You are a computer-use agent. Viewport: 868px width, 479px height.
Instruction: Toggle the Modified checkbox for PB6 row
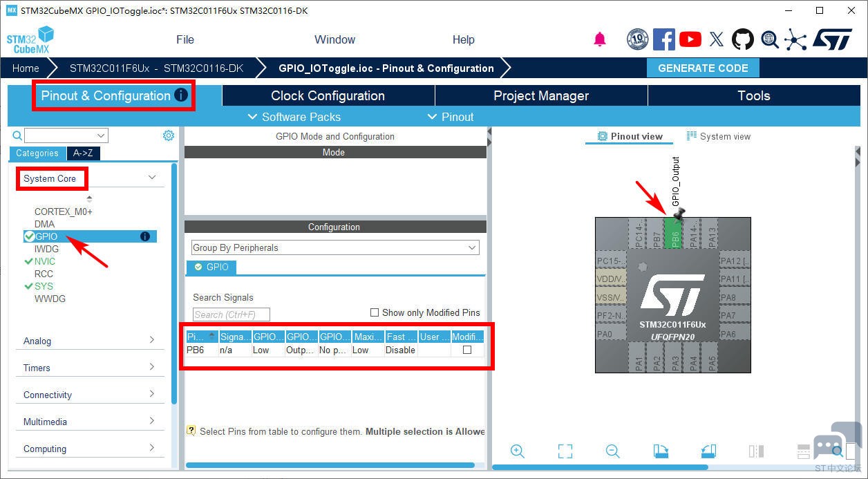click(x=467, y=350)
